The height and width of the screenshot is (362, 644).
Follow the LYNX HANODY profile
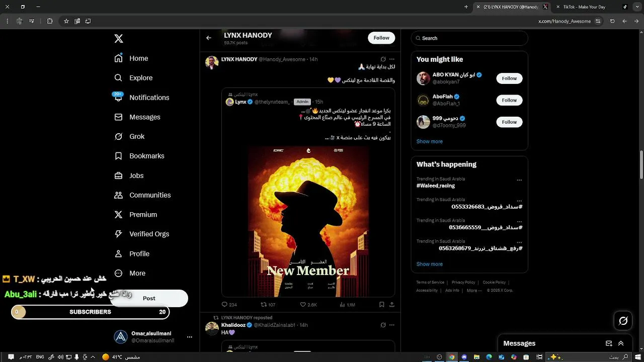click(381, 38)
